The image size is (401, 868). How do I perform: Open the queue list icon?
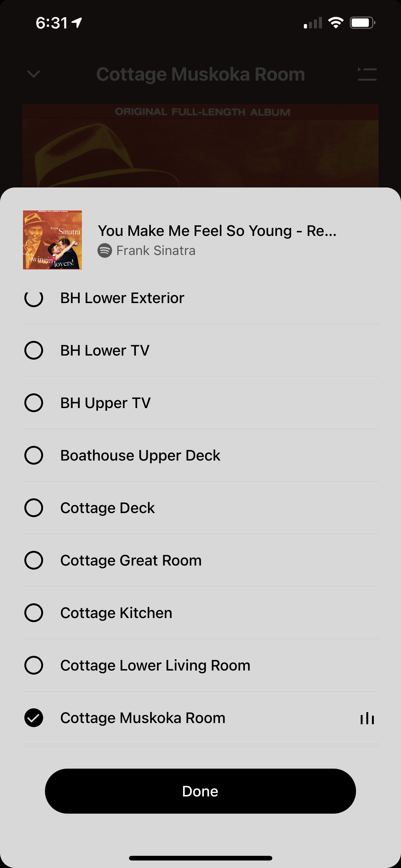367,74
